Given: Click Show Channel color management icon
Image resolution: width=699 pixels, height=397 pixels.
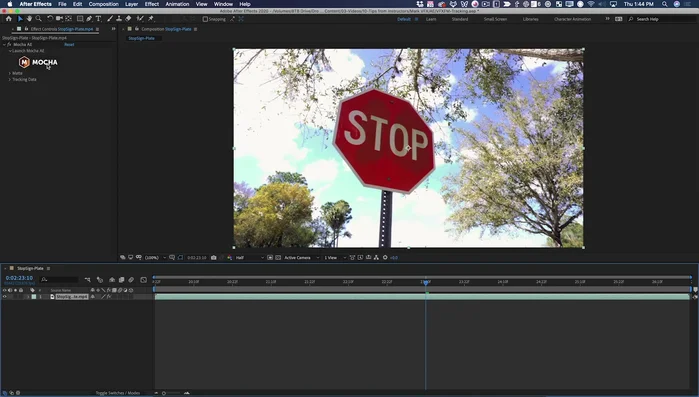Looking at the screenshot, I should coord(230,258).
